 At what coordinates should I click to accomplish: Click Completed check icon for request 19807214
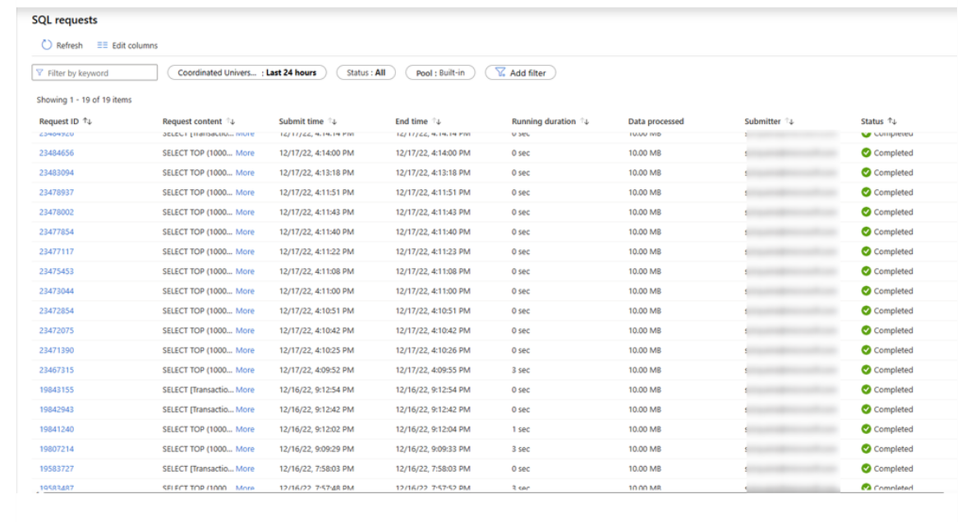[867, 449]
